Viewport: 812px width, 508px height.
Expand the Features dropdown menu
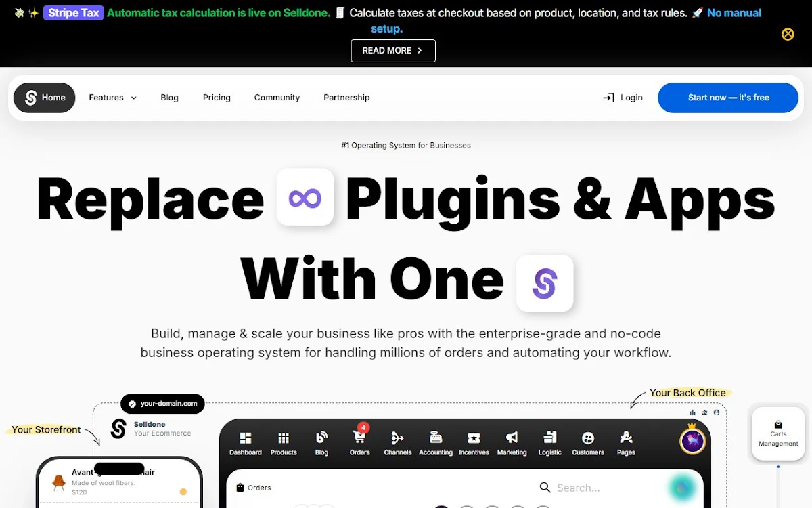pyautogui.click(x=112, y=98)
